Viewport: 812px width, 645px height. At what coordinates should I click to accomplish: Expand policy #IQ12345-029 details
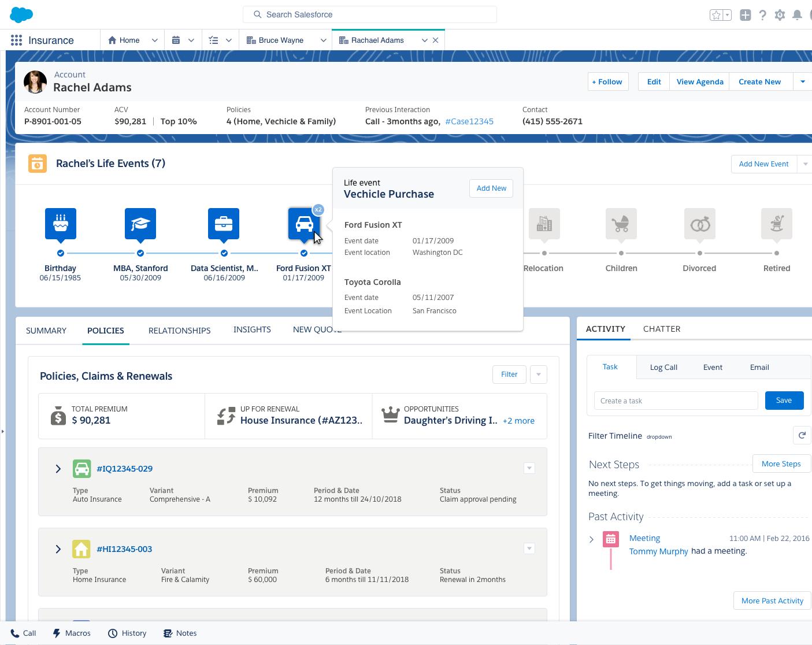[58, 469]
